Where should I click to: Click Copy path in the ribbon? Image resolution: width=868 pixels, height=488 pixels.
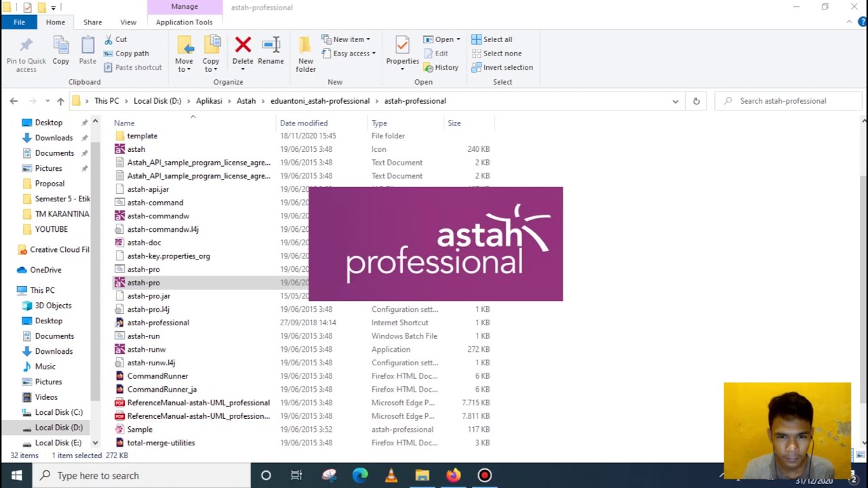(126, 54)
